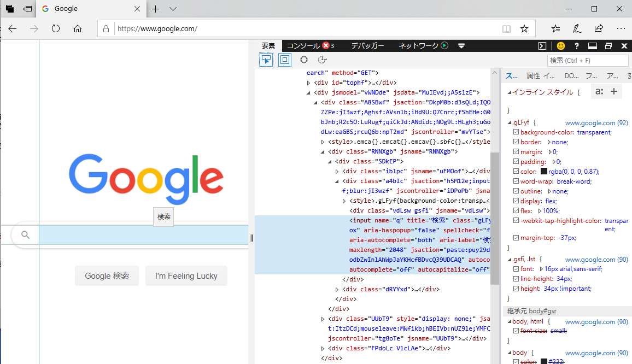
Task: Open the favorites hub icon
Action: pyautogui.click(x=555, y=28)
